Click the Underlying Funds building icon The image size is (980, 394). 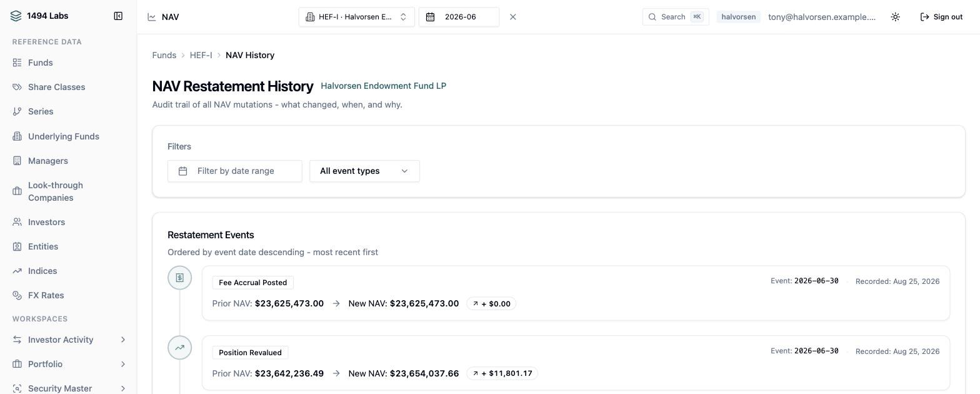click(17, 136)
